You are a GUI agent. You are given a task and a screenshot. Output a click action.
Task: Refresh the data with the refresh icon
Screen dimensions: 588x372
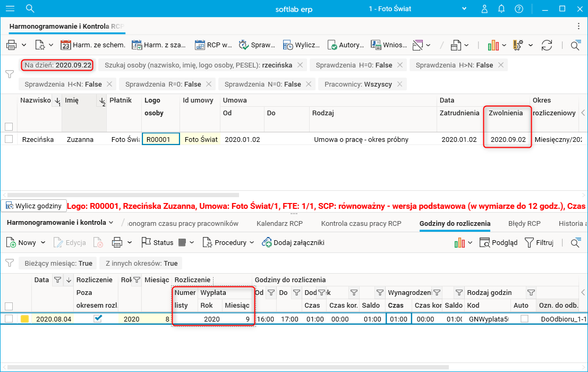(547, 45)
